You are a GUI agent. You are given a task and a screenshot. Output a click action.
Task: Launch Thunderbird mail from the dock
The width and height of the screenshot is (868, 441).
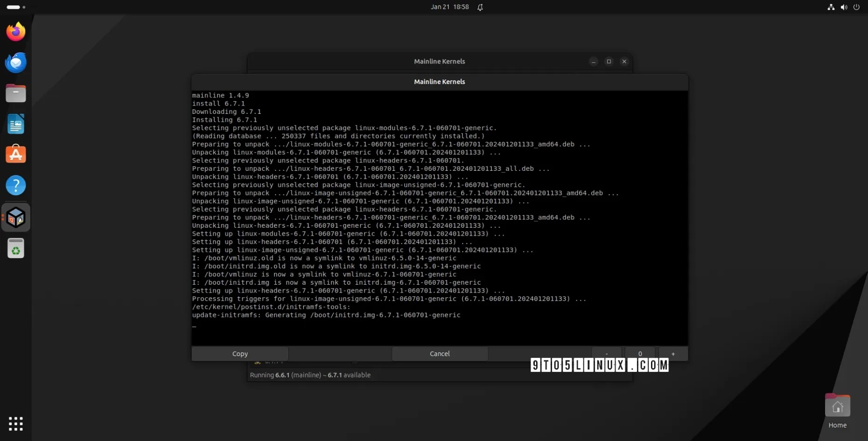16,63
